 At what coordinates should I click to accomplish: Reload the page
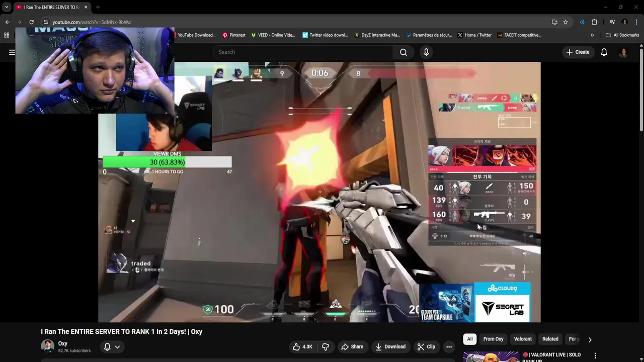31,22
